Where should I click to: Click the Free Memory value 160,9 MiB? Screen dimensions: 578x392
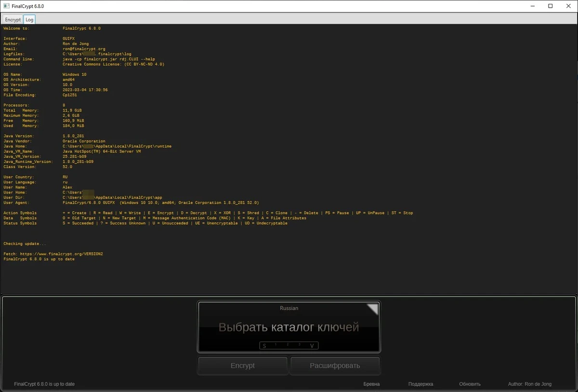73,121
